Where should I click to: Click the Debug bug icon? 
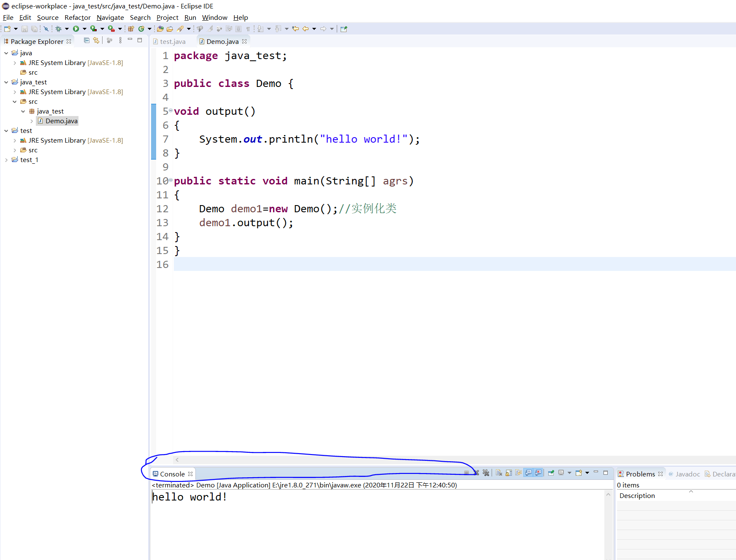58,29
